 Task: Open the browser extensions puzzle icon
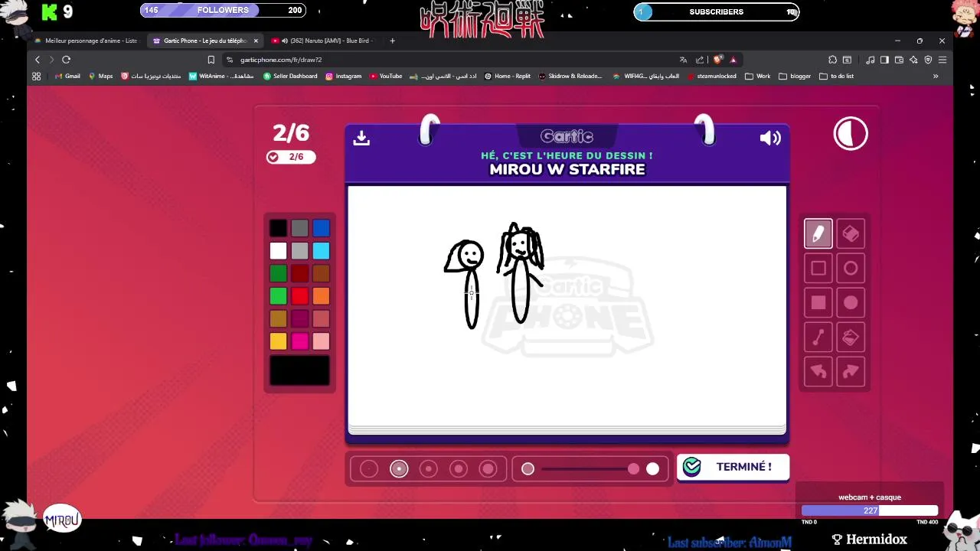[832, 60]
